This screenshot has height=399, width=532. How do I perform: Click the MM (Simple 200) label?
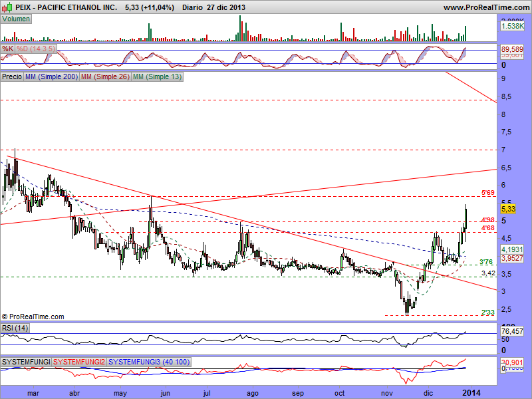point(51,76)
